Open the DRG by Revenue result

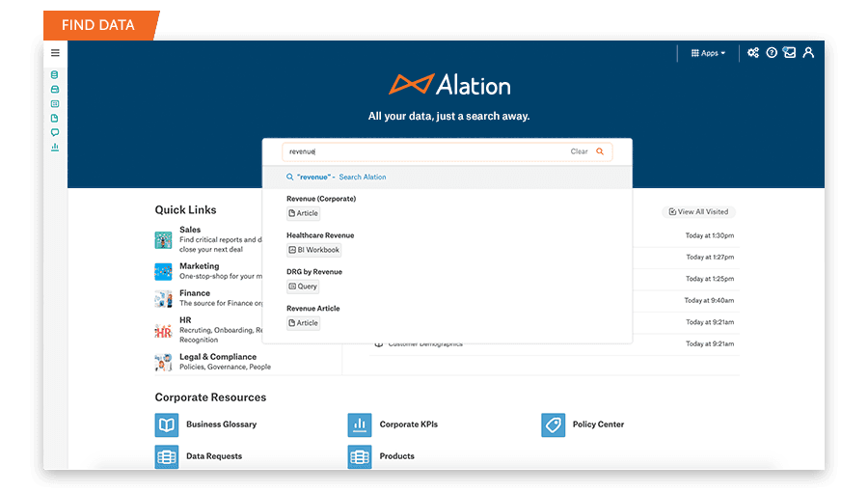point(313,272)
